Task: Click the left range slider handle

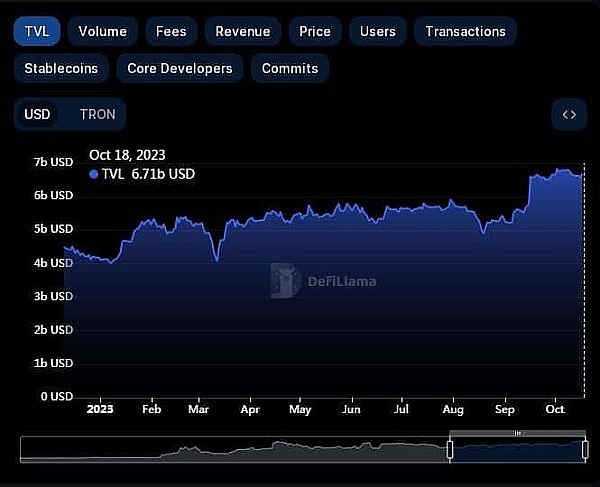Action: [449, 450]
